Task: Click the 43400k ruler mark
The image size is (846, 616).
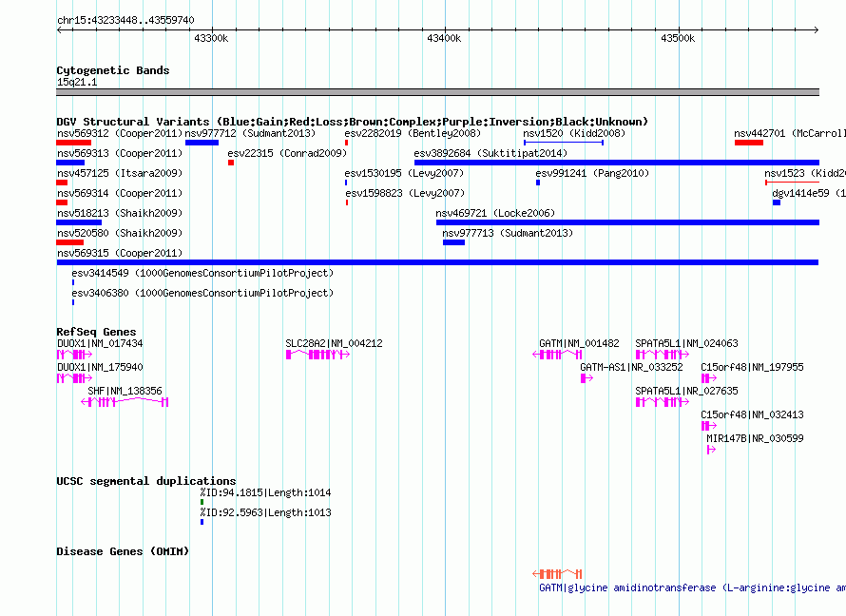Action: coord(444,38)
